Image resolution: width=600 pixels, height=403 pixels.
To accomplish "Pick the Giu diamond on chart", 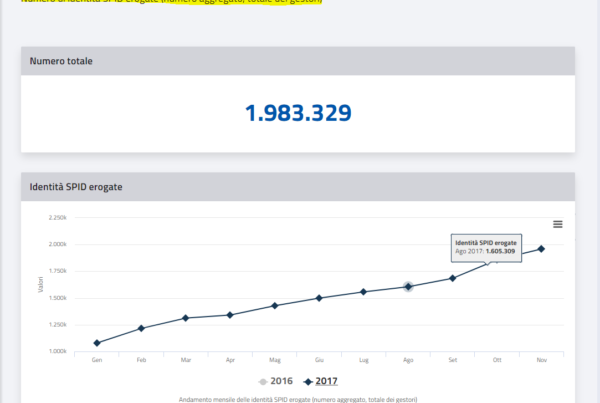I will (x=319, y=298).
